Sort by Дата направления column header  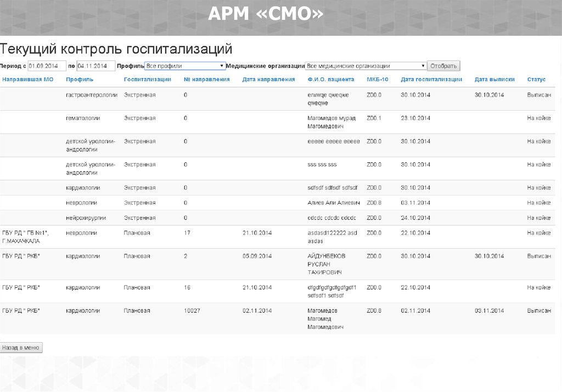click(x=268, y=79)
